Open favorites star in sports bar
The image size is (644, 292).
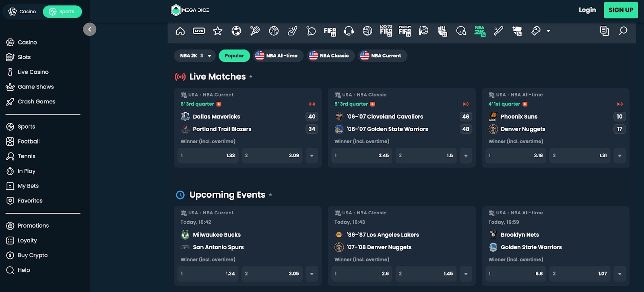(218, 31)
